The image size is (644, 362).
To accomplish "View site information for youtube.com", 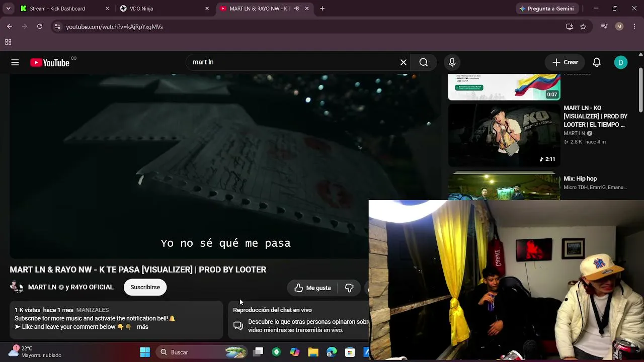I will tap(57, 27).
